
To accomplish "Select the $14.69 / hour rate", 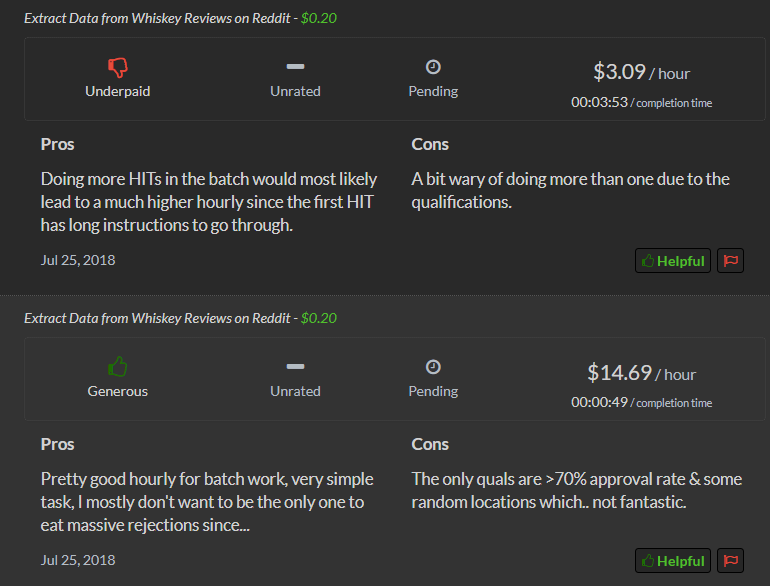I will (x=641, y=373).
